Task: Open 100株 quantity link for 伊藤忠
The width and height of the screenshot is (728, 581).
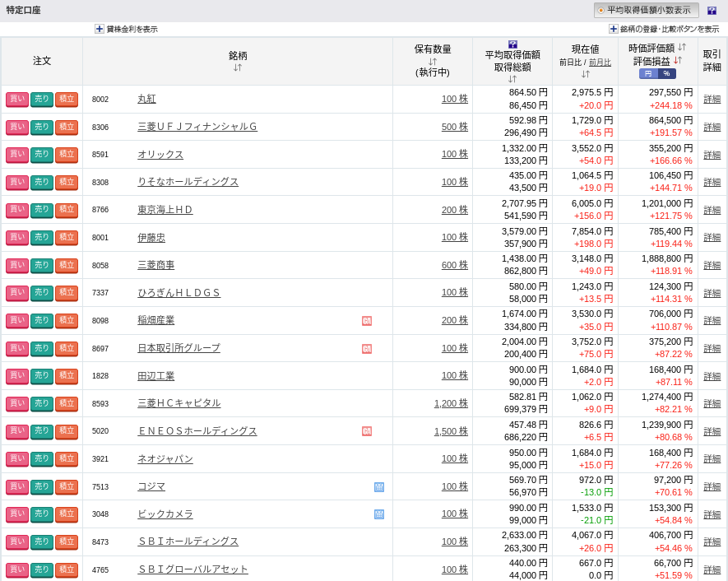Action: (x=455, y=237)
